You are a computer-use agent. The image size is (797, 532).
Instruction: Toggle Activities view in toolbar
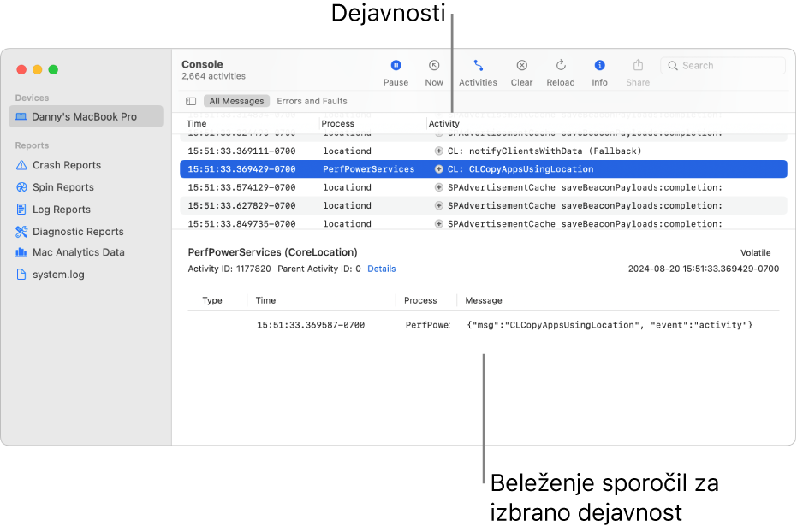coord(478,73)
